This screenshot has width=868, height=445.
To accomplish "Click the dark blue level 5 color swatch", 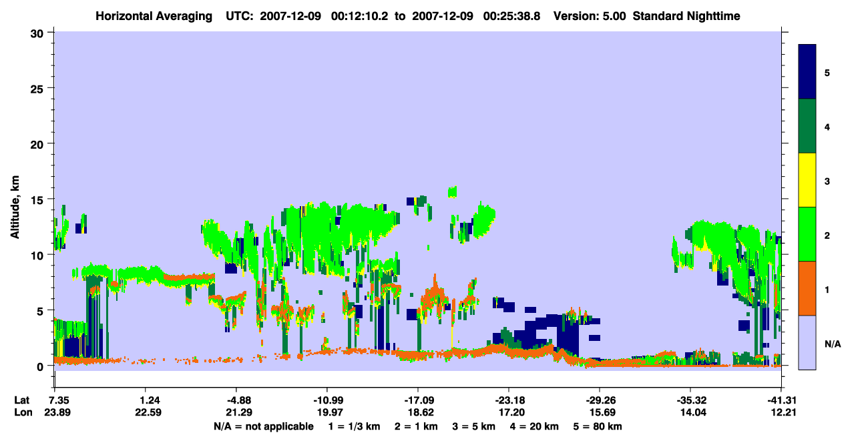I will 807,72.
